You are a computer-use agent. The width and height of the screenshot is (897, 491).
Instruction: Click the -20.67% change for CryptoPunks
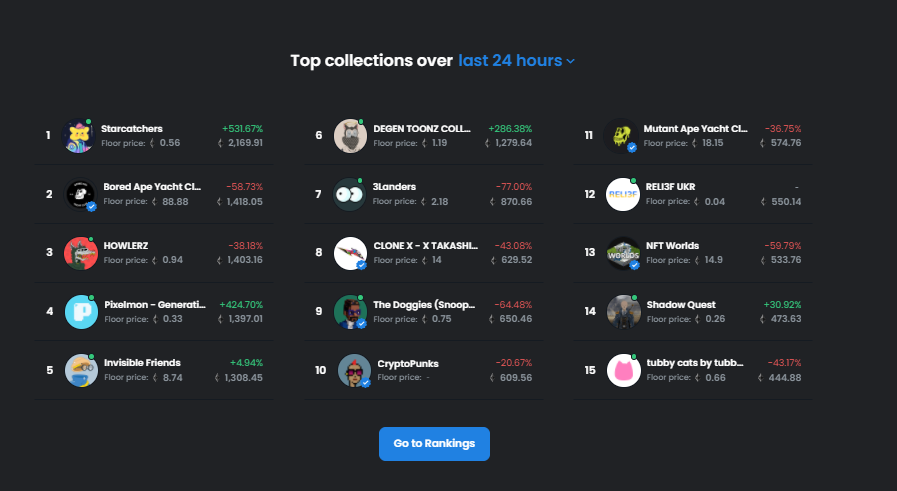tap(514, 363)
